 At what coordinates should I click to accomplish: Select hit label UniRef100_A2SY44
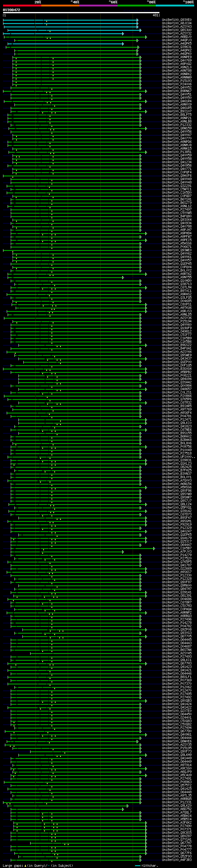point(177,352)
